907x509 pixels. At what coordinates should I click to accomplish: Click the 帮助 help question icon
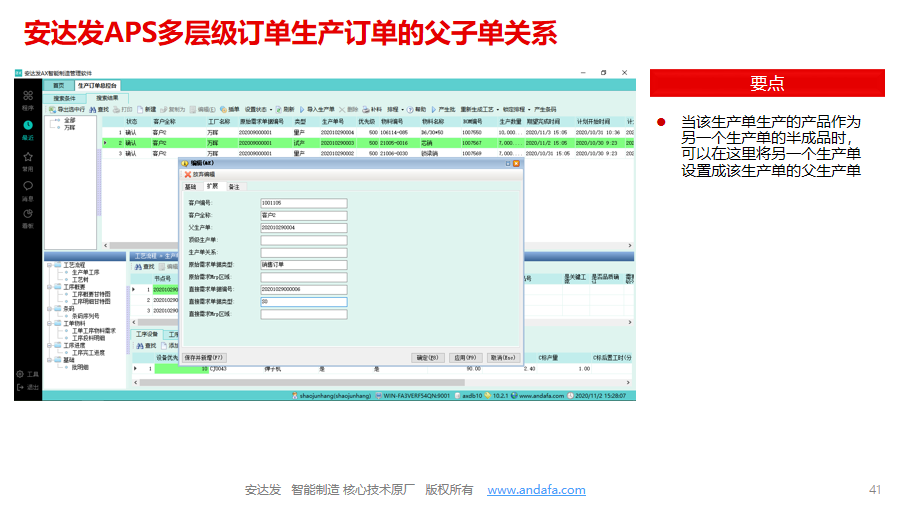point(410,109)
